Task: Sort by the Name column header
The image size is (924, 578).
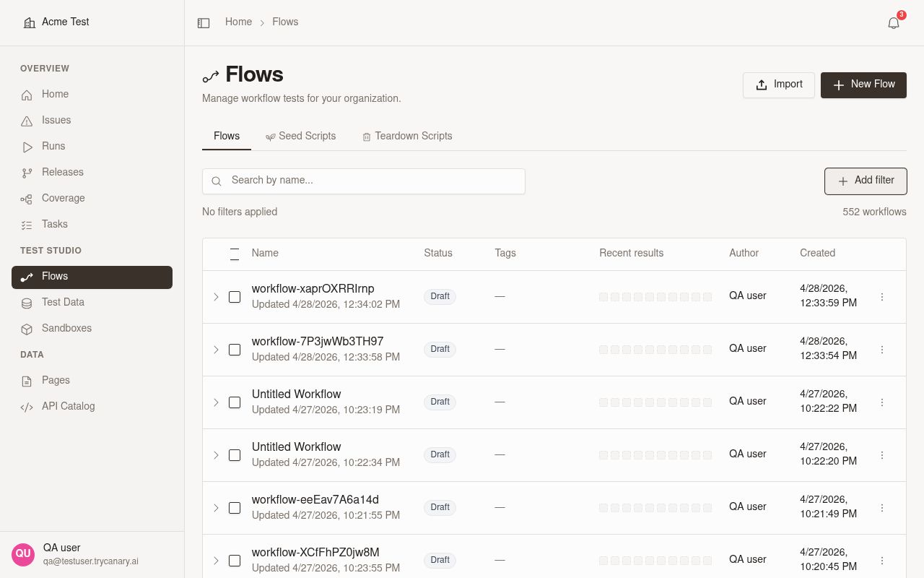Action: [265, 253]
